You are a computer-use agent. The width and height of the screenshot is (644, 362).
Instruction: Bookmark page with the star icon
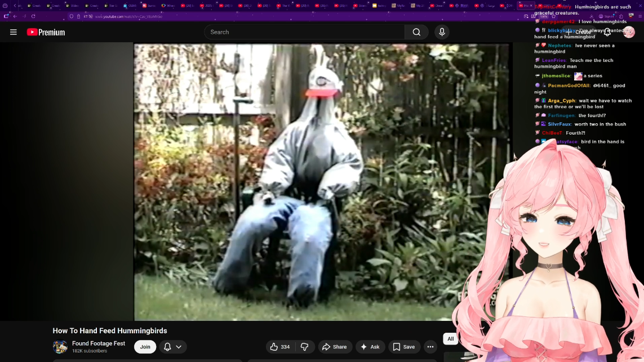click(x=554, y=16)
